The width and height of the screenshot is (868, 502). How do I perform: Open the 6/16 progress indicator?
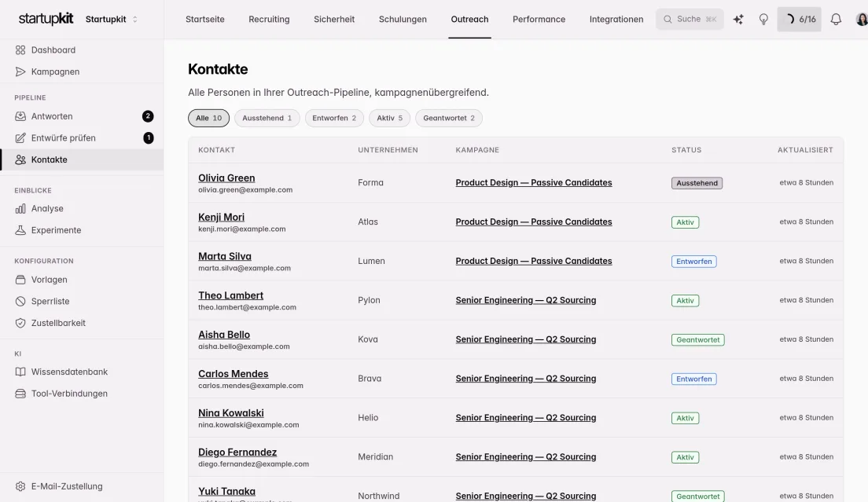pos(799,20)
